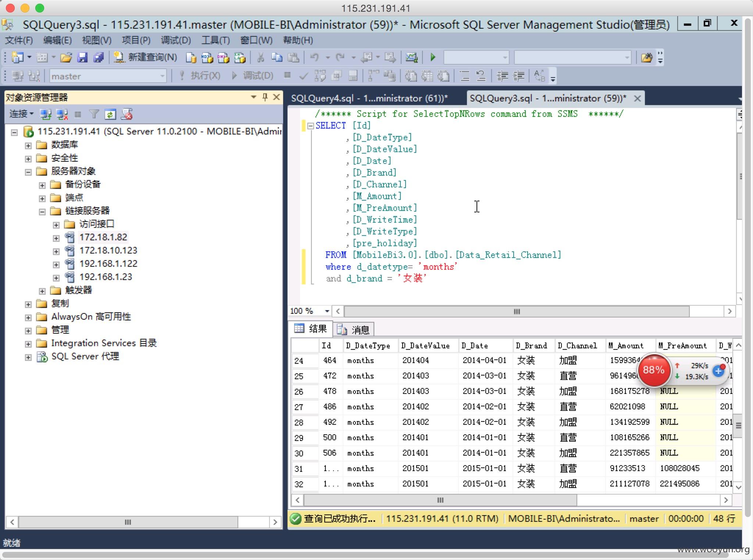Select the 结果 results tab

[311, 329]
